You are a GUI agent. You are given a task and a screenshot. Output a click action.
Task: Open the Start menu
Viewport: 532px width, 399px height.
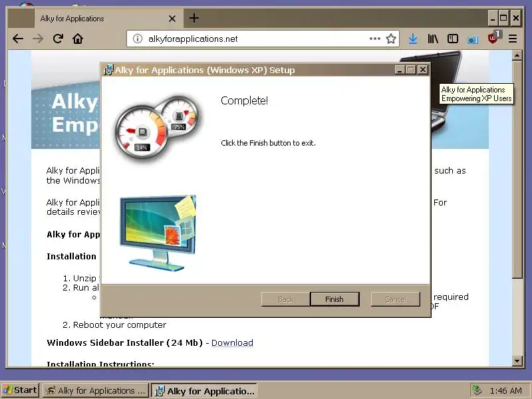tap(21, 390)
